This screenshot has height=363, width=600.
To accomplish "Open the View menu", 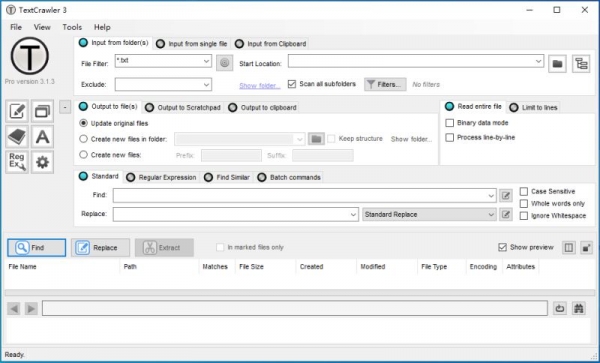I will pyautogui.click(x=42, y=27).
